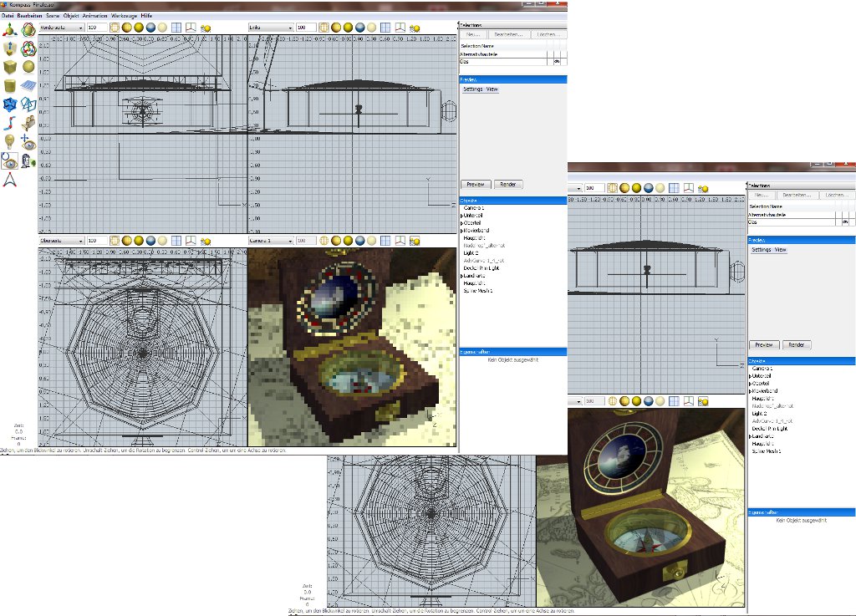Open the Camera 1 view dropdown
This screenshot has width=856, height=616.
tap(271, 241)
